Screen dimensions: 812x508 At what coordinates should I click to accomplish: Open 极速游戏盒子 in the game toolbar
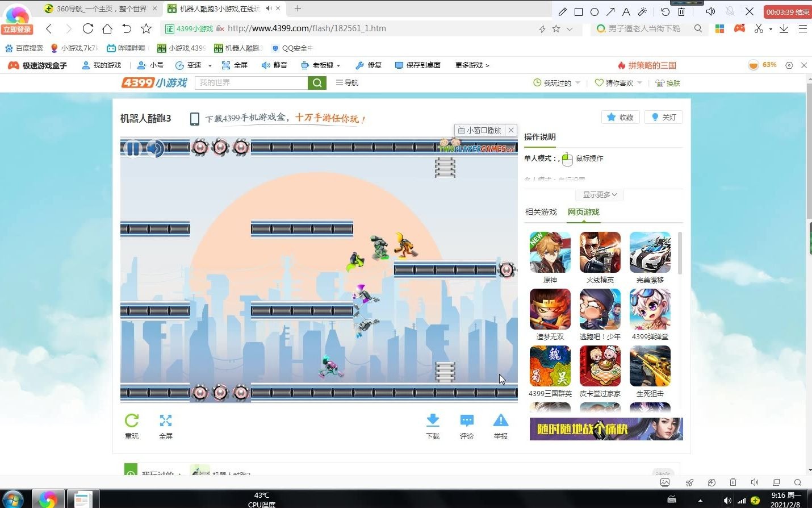pyautogui.click(x=37, y=65)
